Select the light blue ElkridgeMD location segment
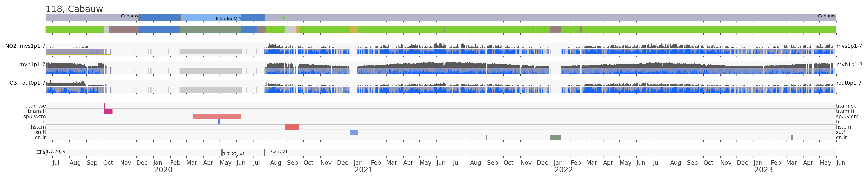Screen dimensions: 868x179 210,18
